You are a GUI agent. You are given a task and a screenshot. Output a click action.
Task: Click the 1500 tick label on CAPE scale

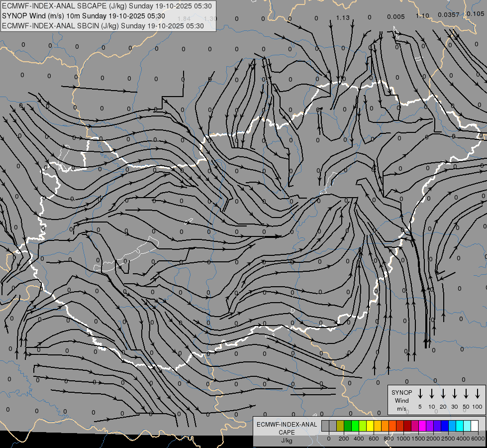pyautogui.click(x=418, y=439)
